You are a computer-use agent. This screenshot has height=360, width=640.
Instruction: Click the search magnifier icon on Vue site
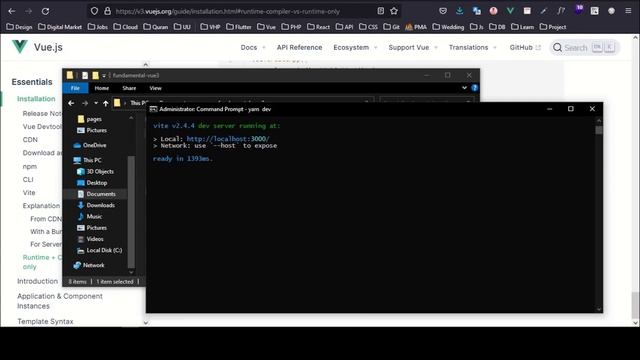click(558, 48)
